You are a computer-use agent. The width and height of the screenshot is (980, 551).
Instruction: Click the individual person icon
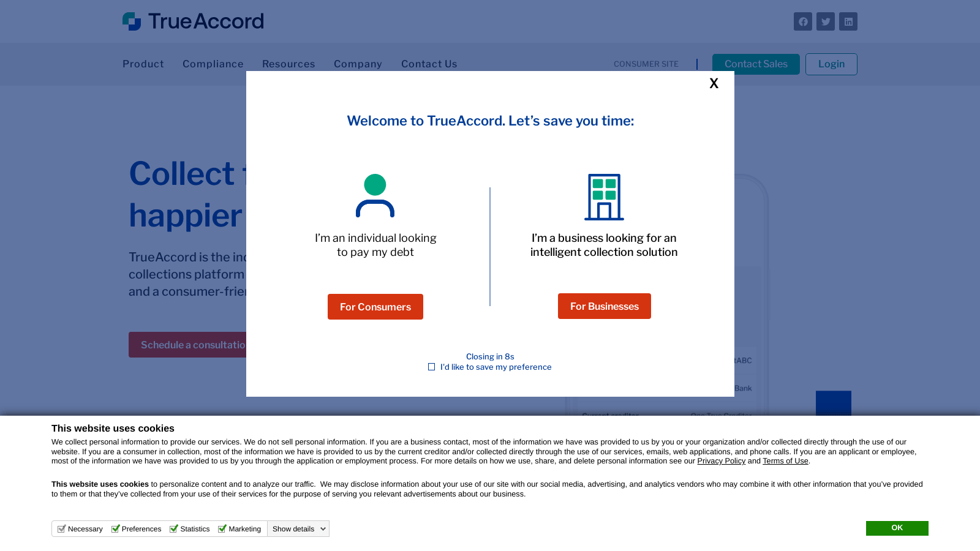point(375,196)
